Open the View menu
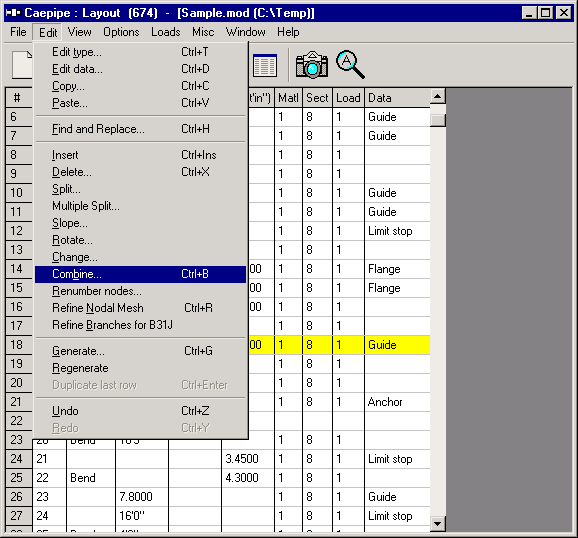Image resolution: width=578 pixels, height=538 pixels. click(79, 32)
